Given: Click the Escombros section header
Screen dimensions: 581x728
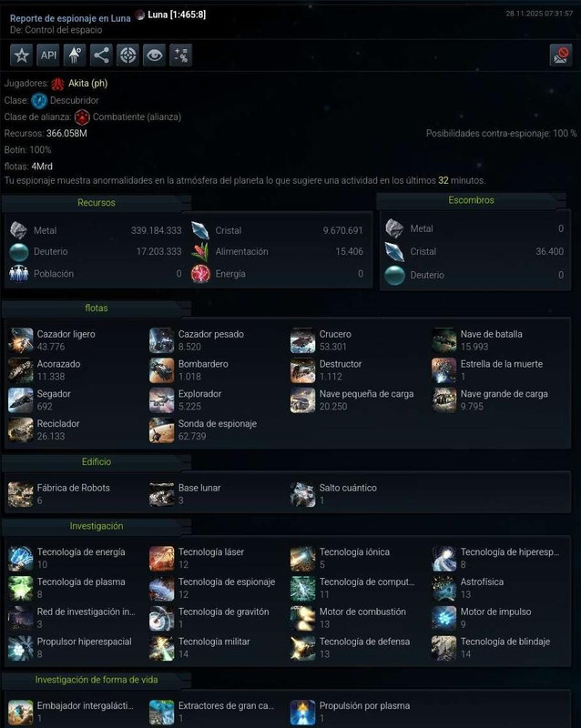Looking at the screenshot, I should coord(471,200).
